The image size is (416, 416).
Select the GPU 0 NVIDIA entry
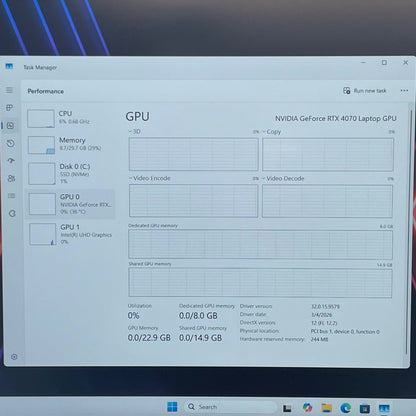pyautogui.click(x=71, y=204)
